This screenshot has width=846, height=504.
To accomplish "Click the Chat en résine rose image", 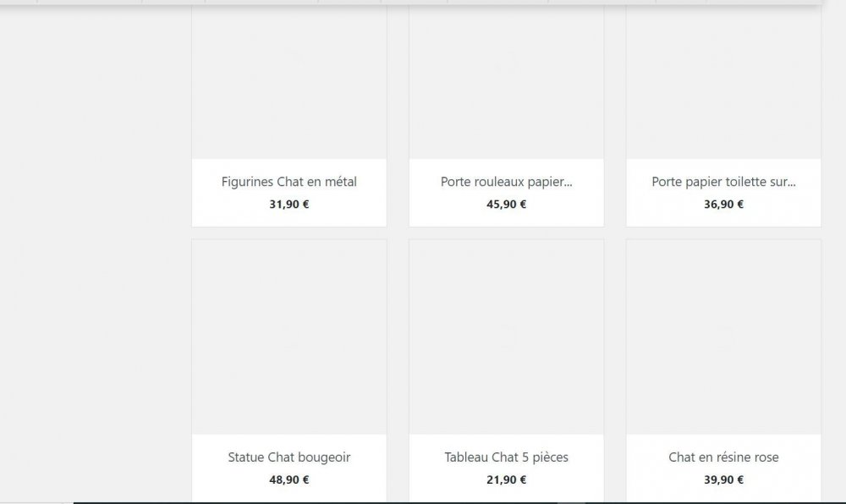I will click(722, 338).
